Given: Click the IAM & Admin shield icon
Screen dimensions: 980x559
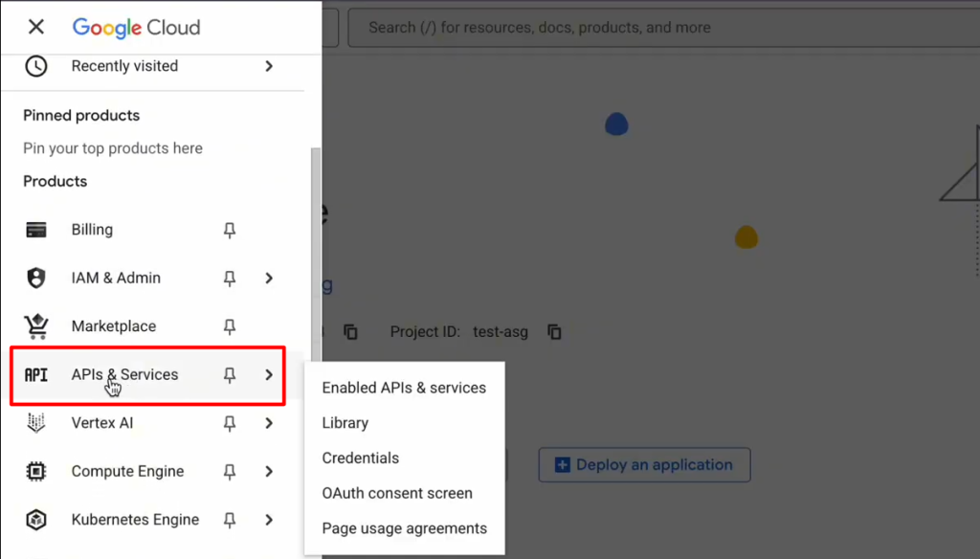Looking at the screenshot, I should coord(36,279).
